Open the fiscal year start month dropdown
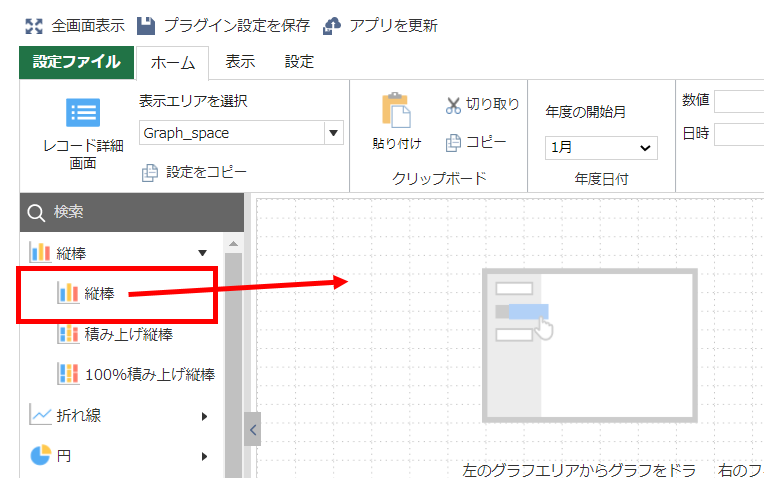 click(x=601, y=148)
